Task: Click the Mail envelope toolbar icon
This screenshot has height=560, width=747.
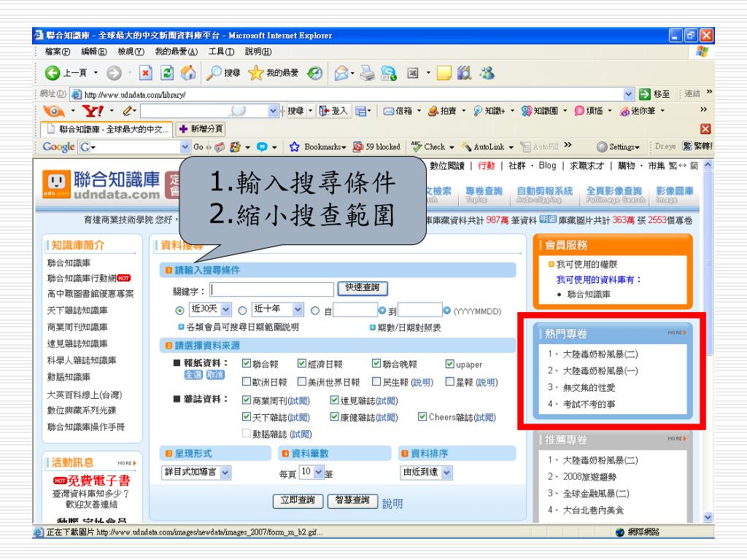Action: (x=341, y=73)
